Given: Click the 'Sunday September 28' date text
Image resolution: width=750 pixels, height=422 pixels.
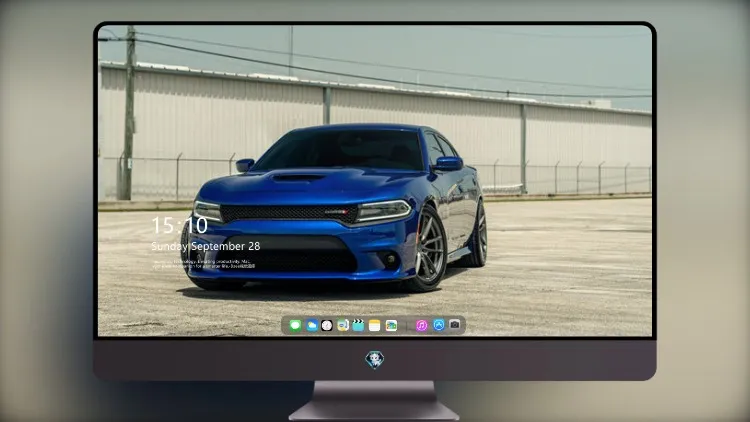Looking at the screenshot, I should (x=206, y=246).
